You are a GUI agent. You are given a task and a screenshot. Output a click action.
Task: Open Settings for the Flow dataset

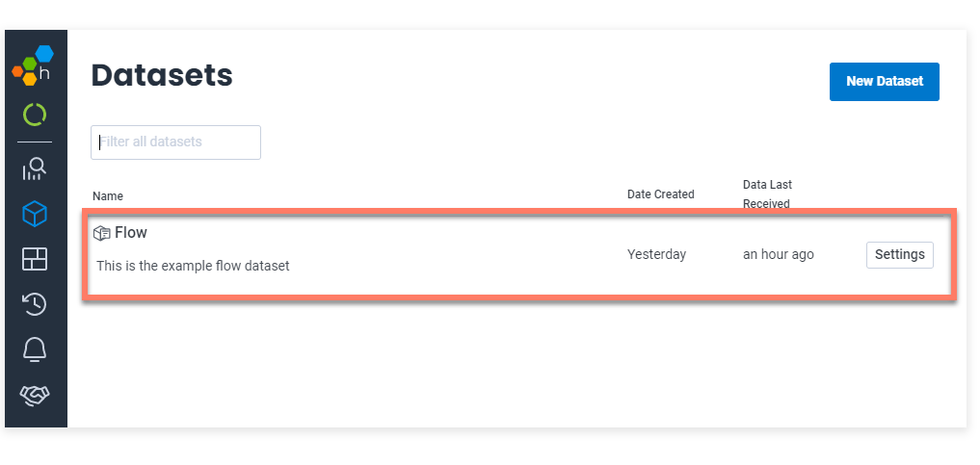point(899,255)
